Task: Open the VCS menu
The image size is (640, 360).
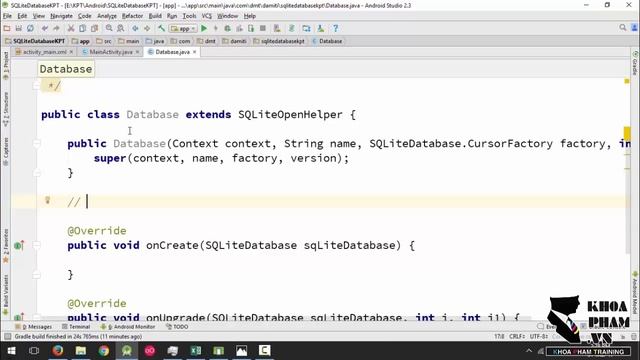Action: (x=207, y=16)
